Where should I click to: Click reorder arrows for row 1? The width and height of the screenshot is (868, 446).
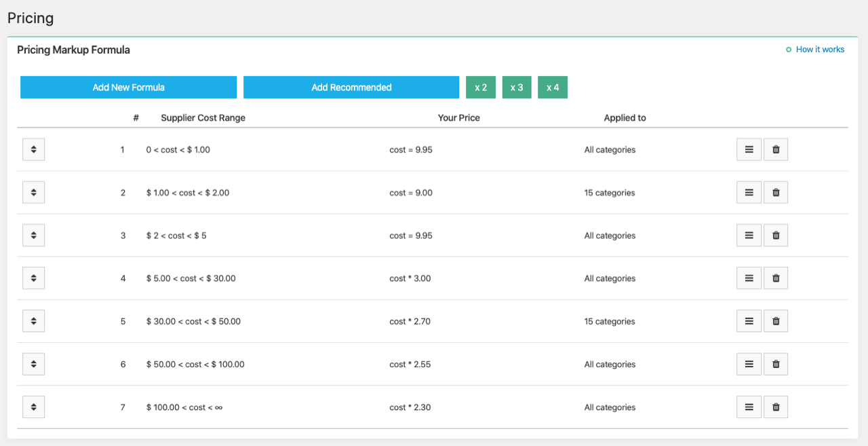[33, 150]
